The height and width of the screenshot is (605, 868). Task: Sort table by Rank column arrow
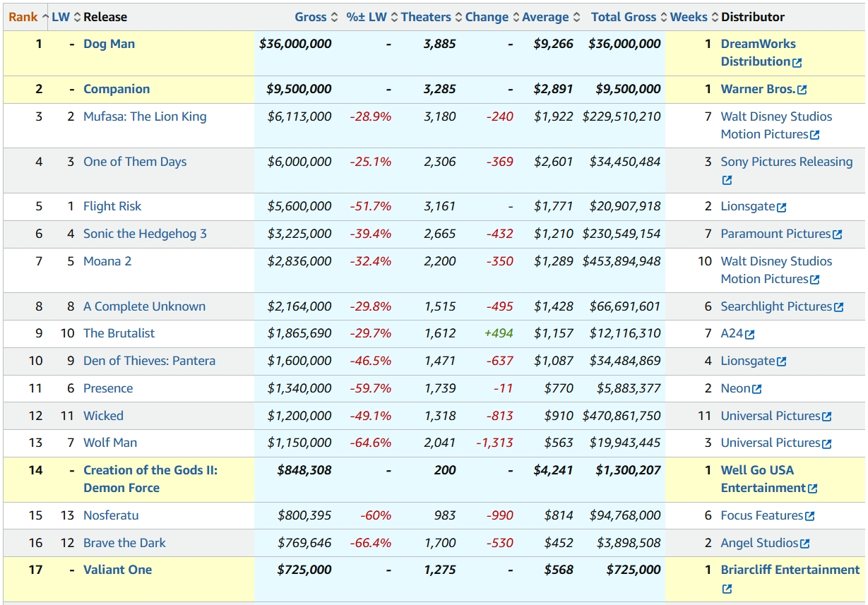45,17
